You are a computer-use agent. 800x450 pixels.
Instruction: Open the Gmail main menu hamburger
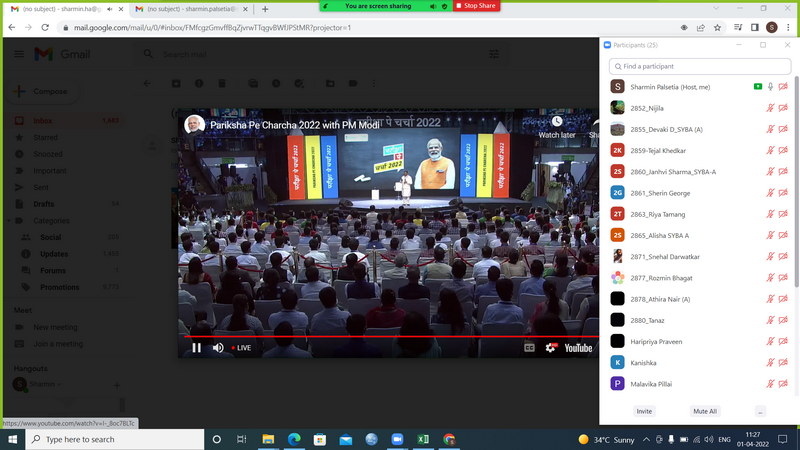(x=19, y=54)
